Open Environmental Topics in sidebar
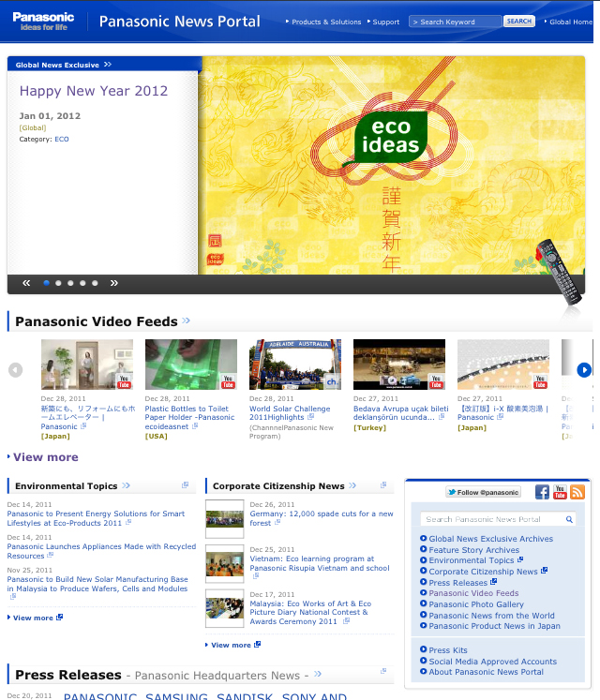Viewport: 600px width, 700px height. 472,560
